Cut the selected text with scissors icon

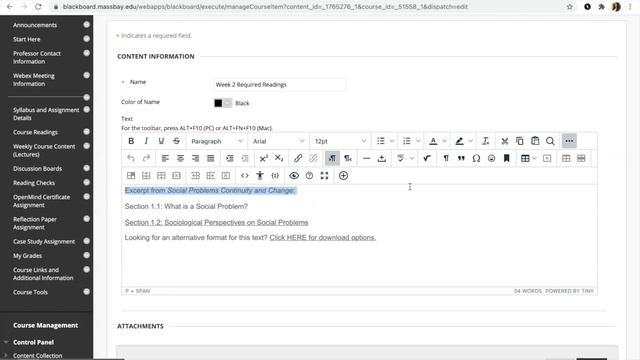(x=504, y=141)
